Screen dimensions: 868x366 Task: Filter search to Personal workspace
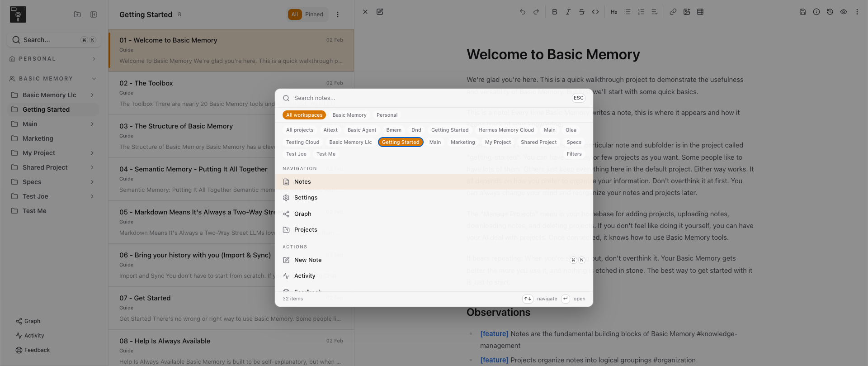pos(387,115)
